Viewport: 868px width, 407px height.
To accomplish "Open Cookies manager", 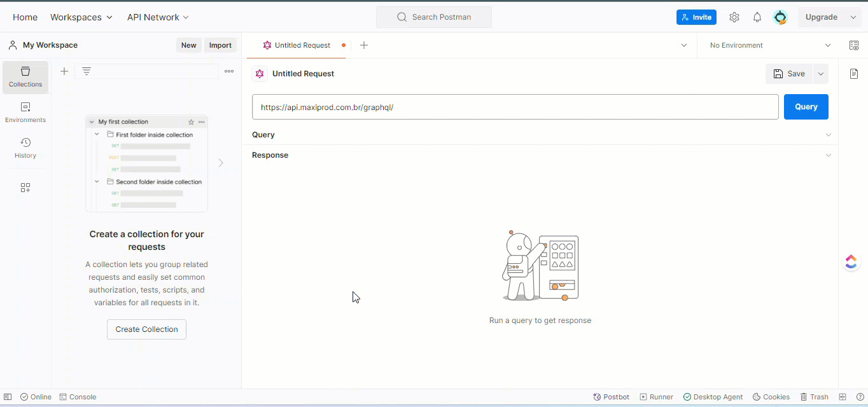I will coord(771,397).
